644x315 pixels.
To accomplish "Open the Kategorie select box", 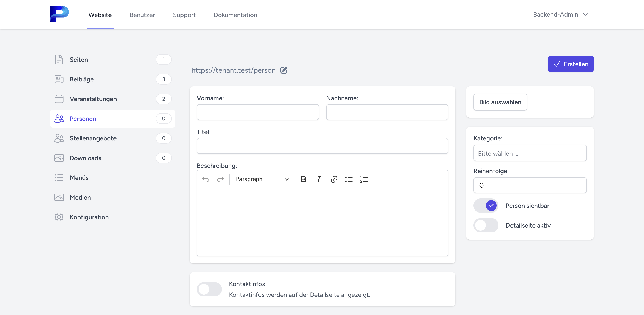I will point(530,153).
